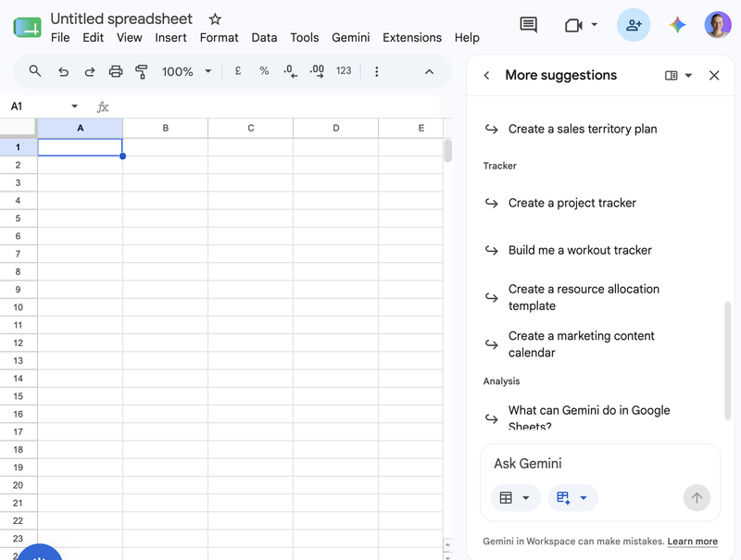Open the View menu
This screenshot has width=741, height=560.
pyautogui.click(x=129, y=37)
